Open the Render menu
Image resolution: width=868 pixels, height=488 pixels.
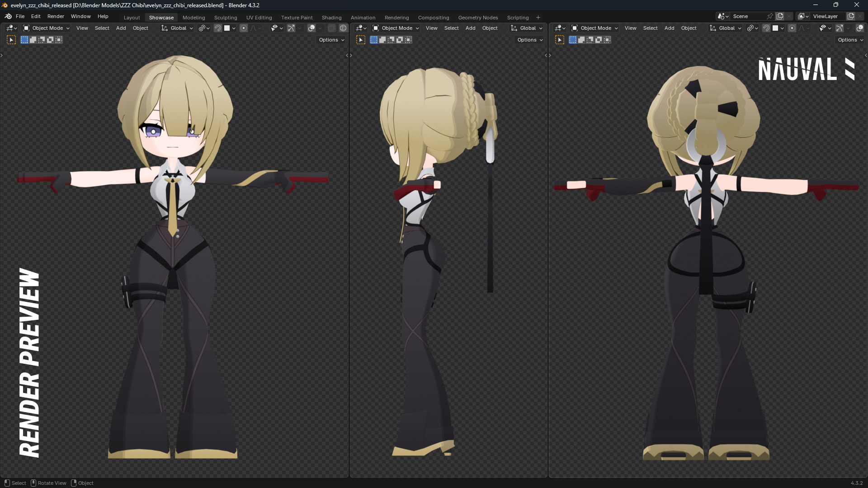(56, 16)
